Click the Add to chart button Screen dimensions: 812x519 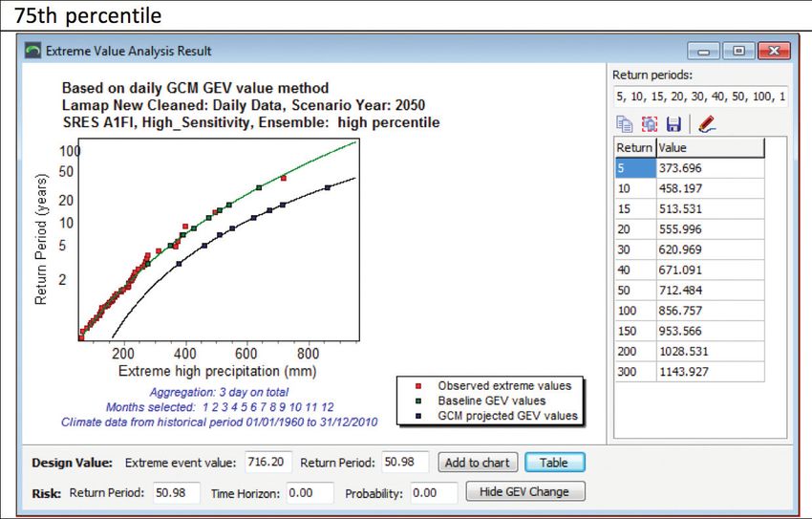tap(478, 463)
